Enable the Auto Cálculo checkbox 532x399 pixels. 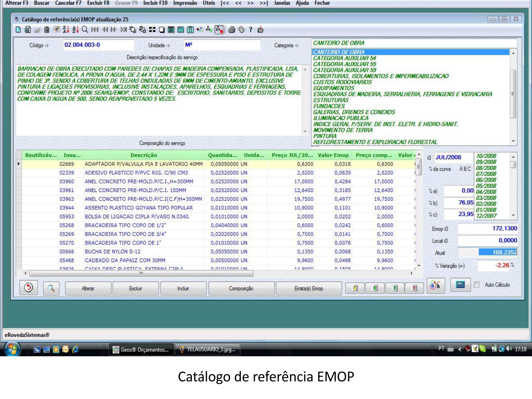476,285
